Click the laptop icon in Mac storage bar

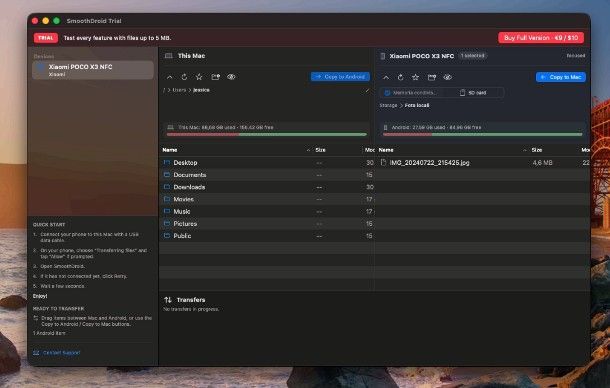tap(170, 127)
